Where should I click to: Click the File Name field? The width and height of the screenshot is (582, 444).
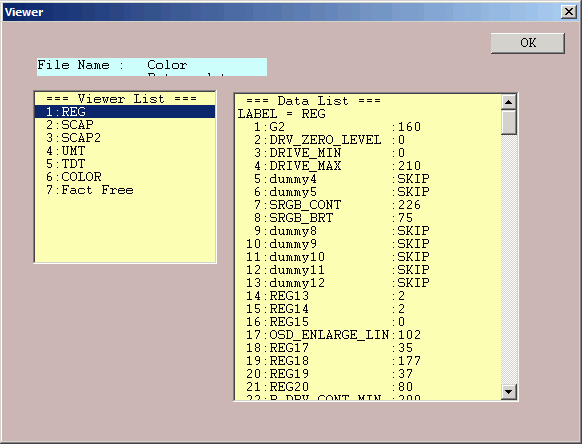coord(152,67)
